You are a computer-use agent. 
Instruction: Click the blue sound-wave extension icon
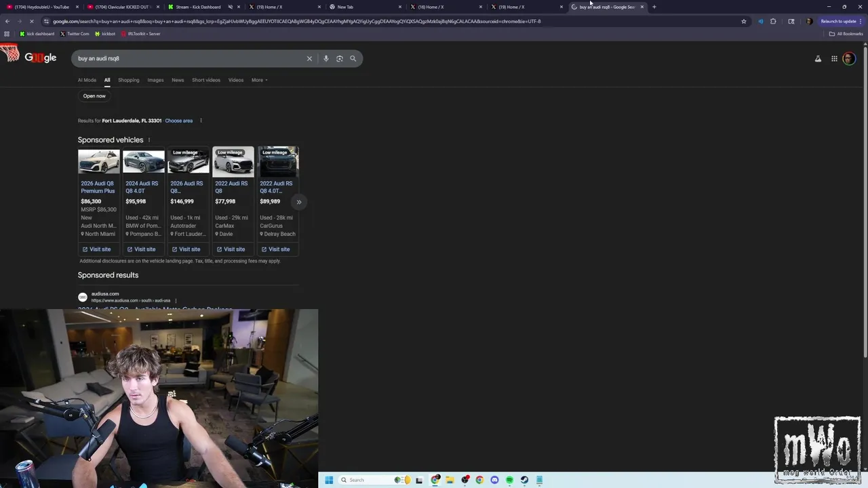(760, 21)
